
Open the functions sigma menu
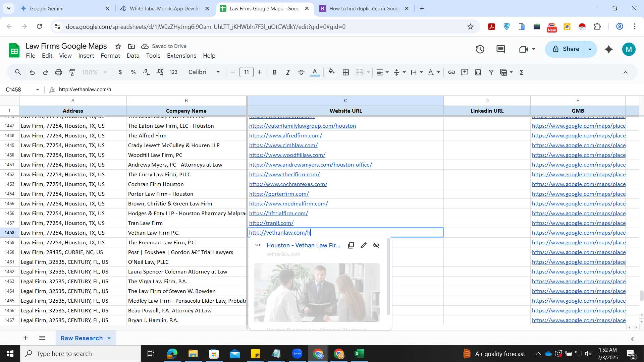pyautogui.click(x=522, y=72)
